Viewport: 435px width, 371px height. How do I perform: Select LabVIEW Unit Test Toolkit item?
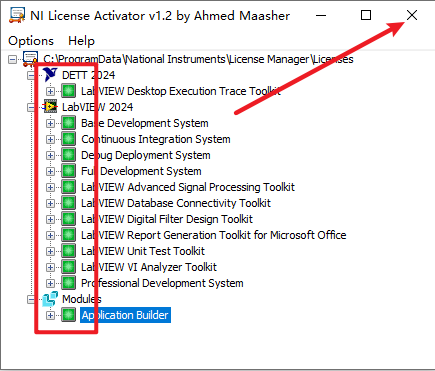(x=143, y=251)
